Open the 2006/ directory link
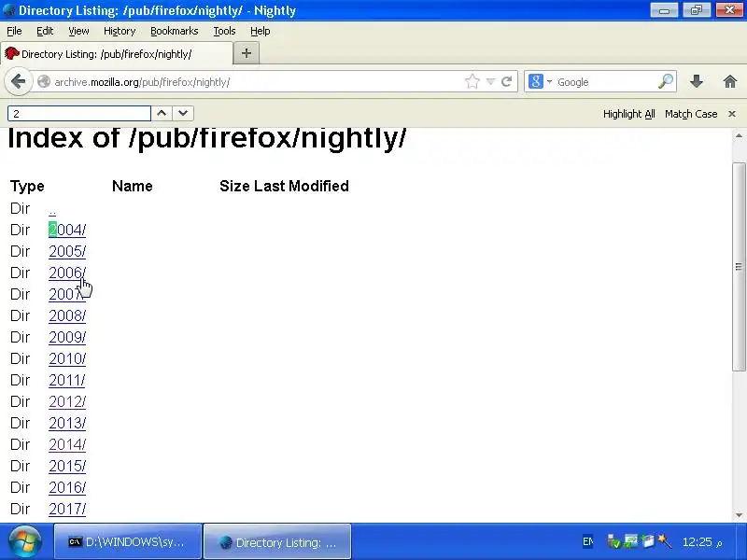This screenshot has height=560, width=747. pos(67,273)
